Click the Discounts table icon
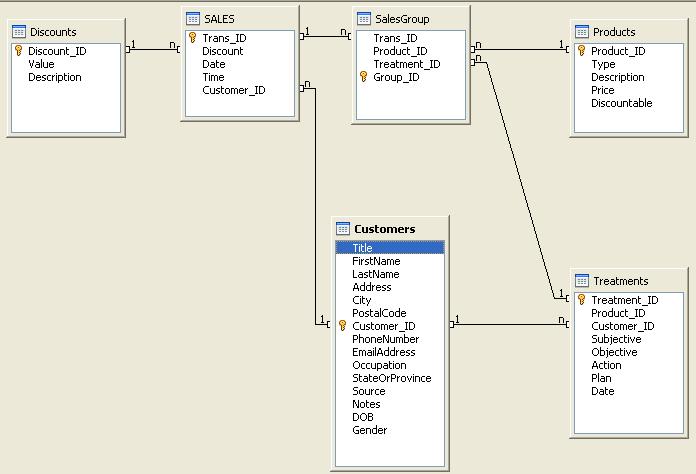The height and width of the screenshot is (474, 696). [19, 32]
